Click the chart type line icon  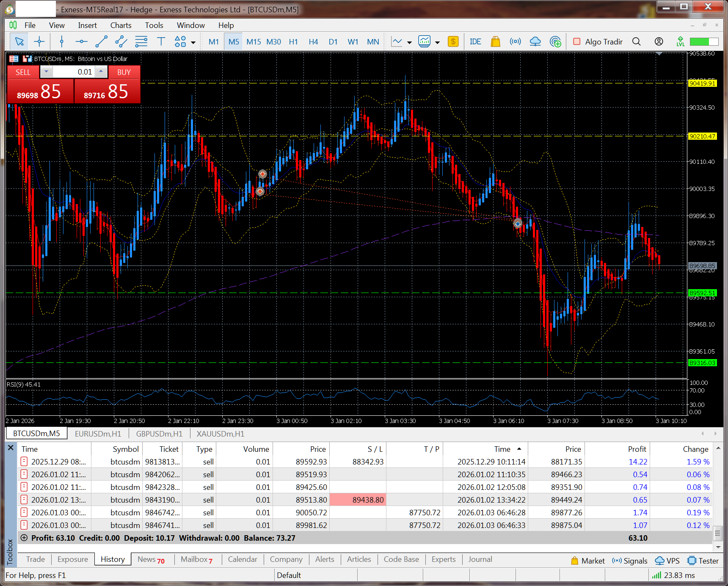click(x=397, y=41)
